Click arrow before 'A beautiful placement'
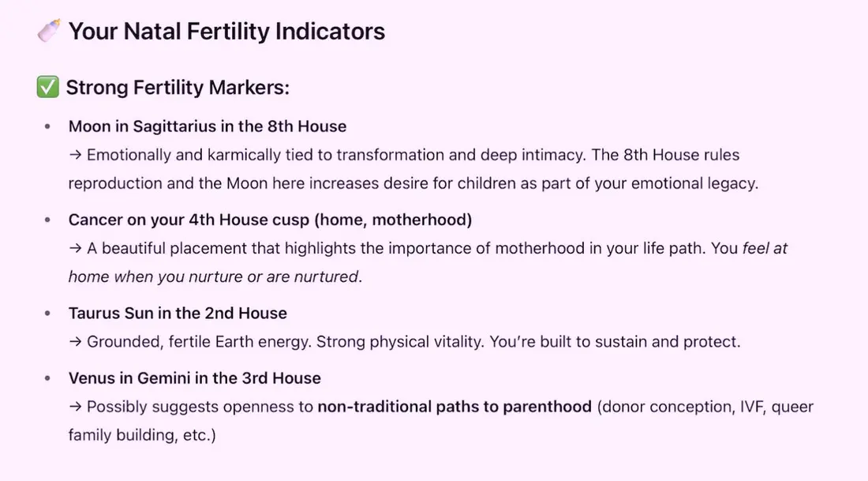868x481 pixels. [76, 248]
